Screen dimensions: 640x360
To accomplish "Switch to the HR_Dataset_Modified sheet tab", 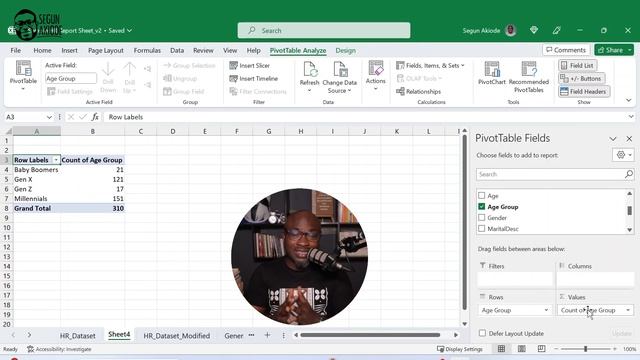I will (176, 336).
